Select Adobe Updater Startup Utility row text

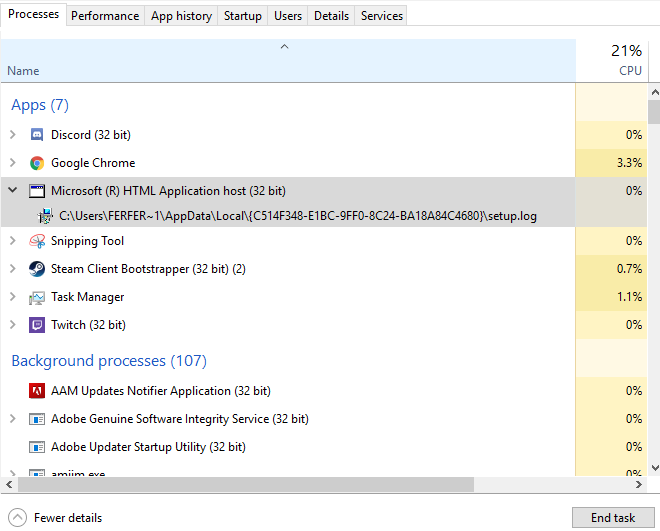[x=148, y=447]
